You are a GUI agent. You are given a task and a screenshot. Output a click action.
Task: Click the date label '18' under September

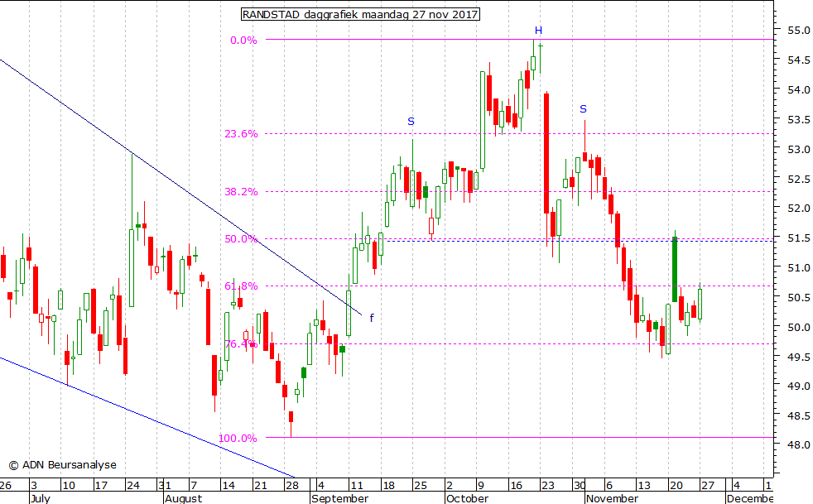(x=387, y=486)
